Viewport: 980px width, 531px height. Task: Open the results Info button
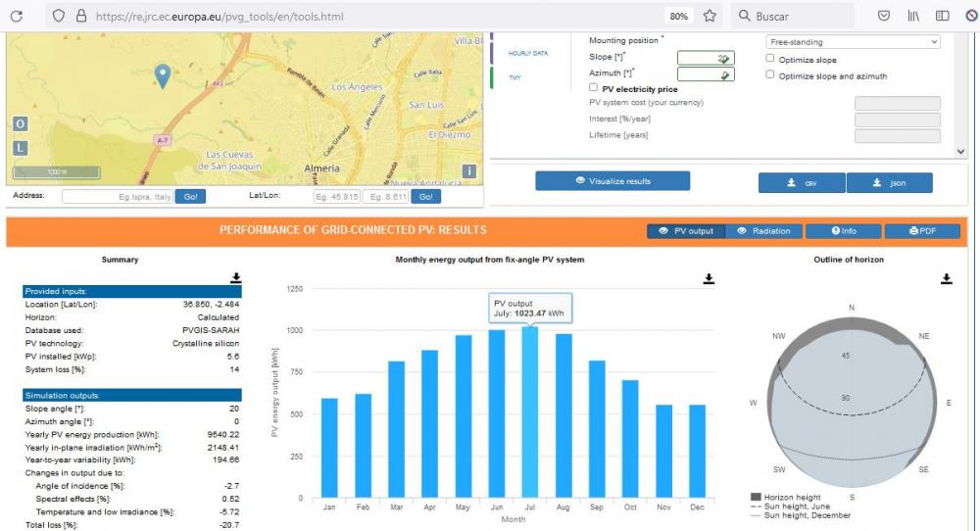(x=843, y=231)
